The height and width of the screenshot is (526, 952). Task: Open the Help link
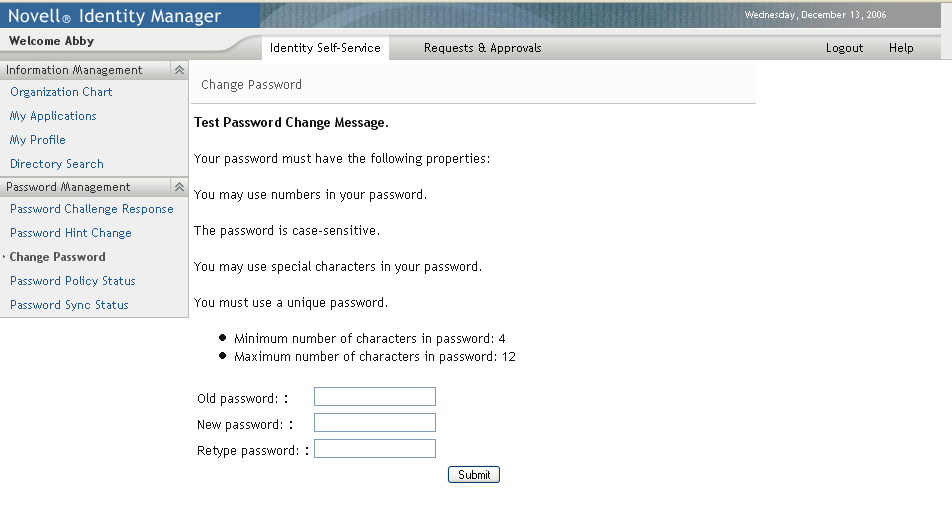[x=901, y=48]
